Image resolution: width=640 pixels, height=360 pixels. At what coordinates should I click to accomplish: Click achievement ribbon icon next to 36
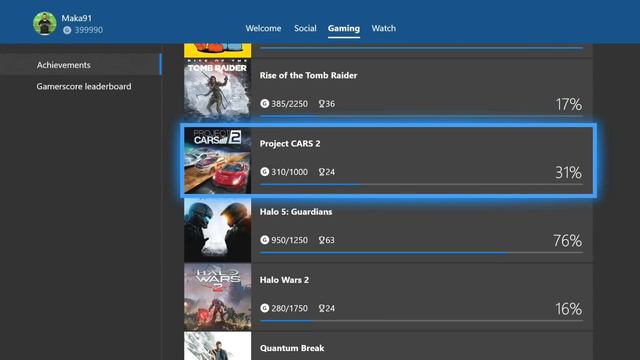(322, 104)
